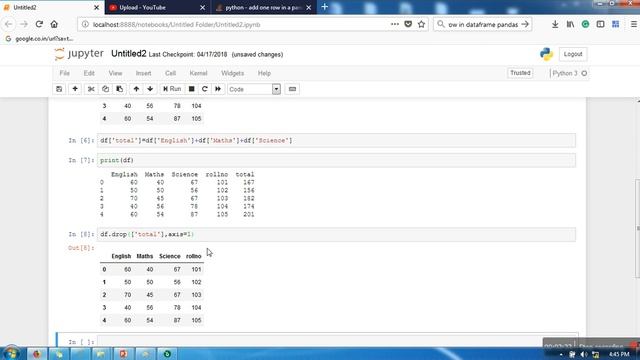This screenshot has height=360, width=640.
Task: Open the Firefox hamburger menu
Action: 634,24
